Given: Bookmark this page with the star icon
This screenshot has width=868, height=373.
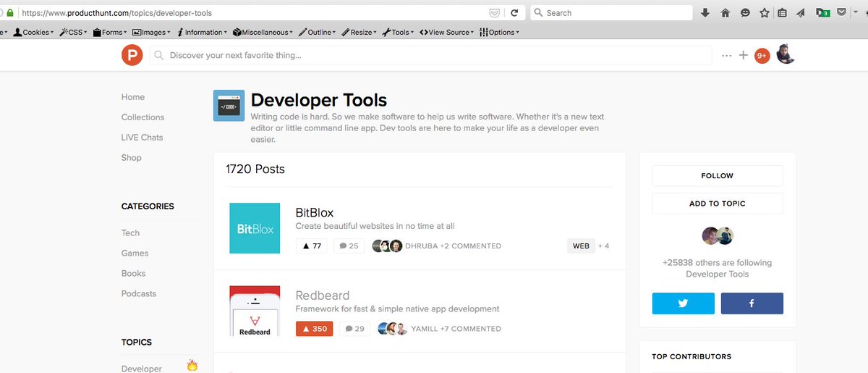Looking at the screenshot, I should click(x=764, y=13).
